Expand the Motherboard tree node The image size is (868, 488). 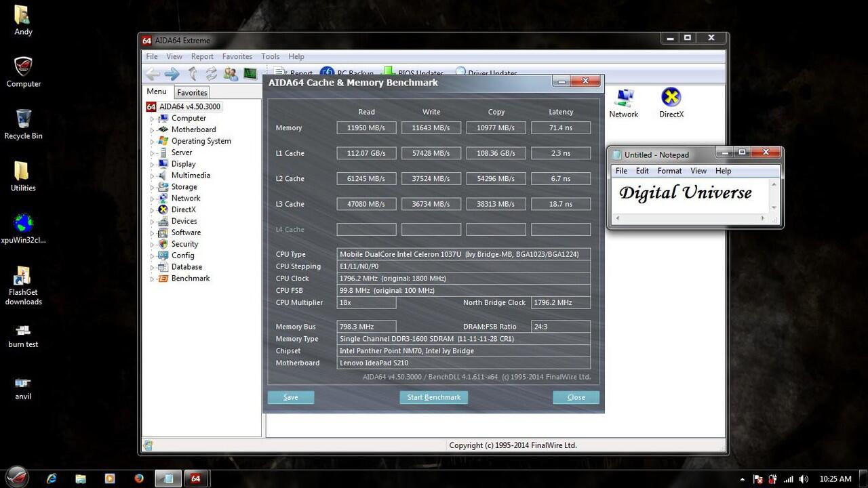click(x=152, y=130)
